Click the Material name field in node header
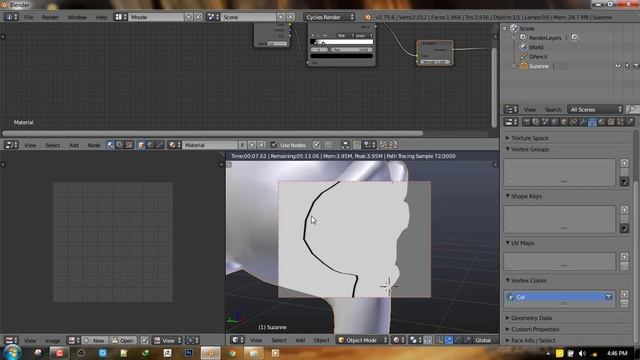This screenshot has width=640, height=360. point(210,145)
